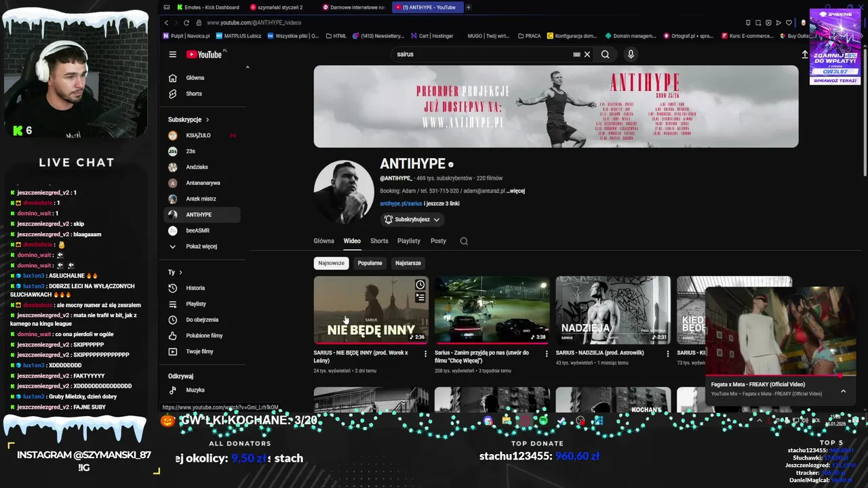Select the Wideo channel tab

click(352, 241)
